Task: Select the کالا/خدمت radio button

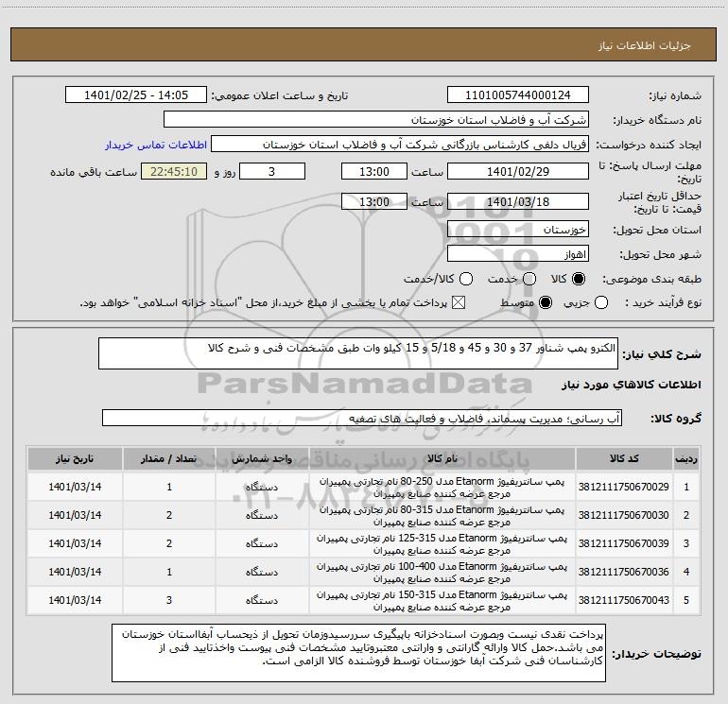Action: pyautogui.click(x=466, y=279)
